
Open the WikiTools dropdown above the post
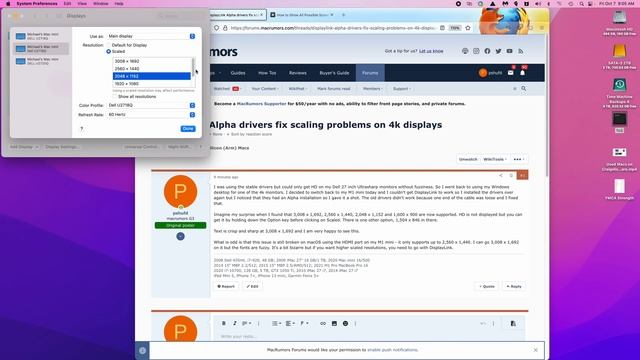click(495, 159)
